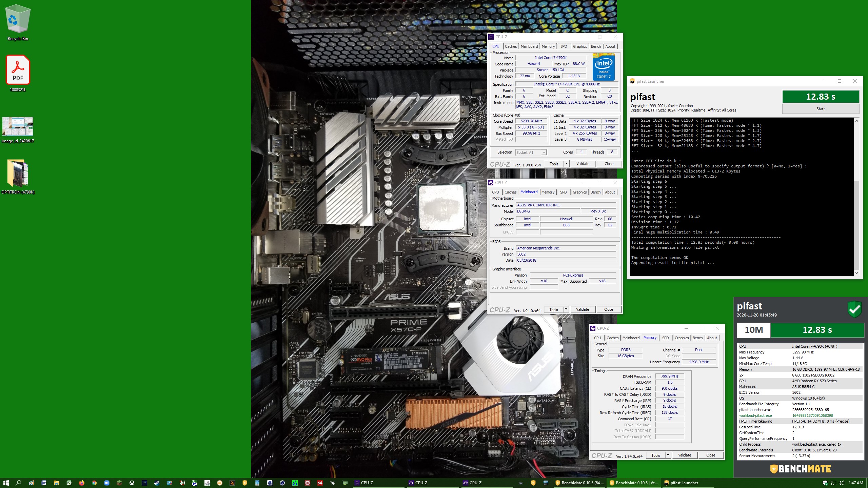
Task: Launch AIDA64 red 64 taskbar icon
Action: [x=320, y=483]
